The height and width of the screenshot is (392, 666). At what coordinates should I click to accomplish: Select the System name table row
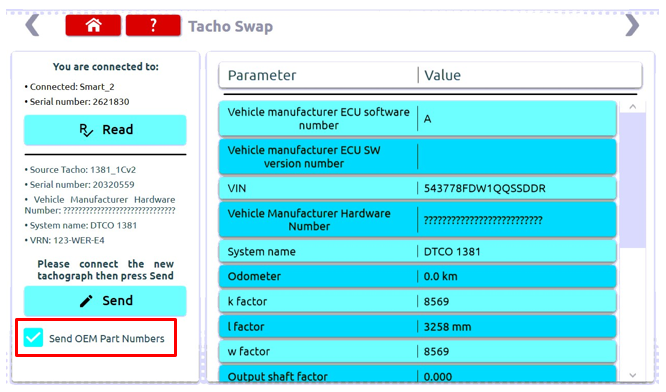coord(418,251)
